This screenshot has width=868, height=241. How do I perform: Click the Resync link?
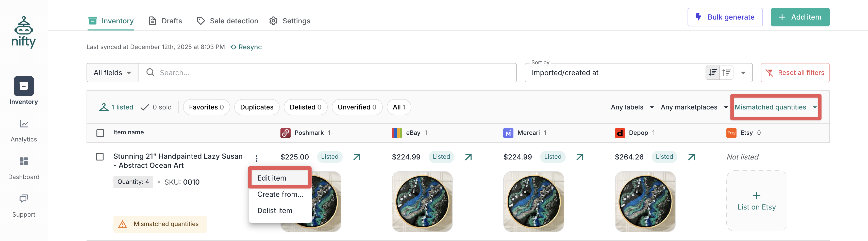[246, 47]
